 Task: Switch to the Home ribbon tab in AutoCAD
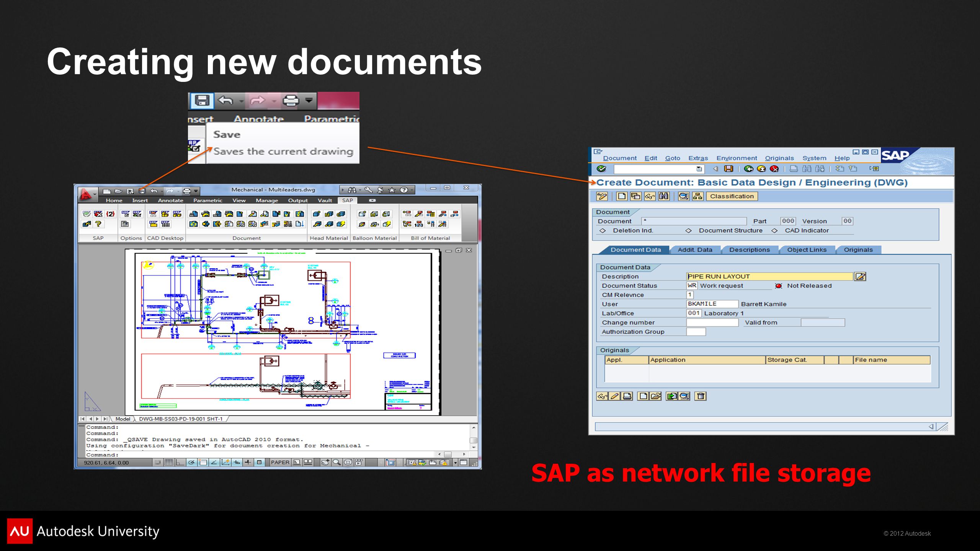point(114,200)
